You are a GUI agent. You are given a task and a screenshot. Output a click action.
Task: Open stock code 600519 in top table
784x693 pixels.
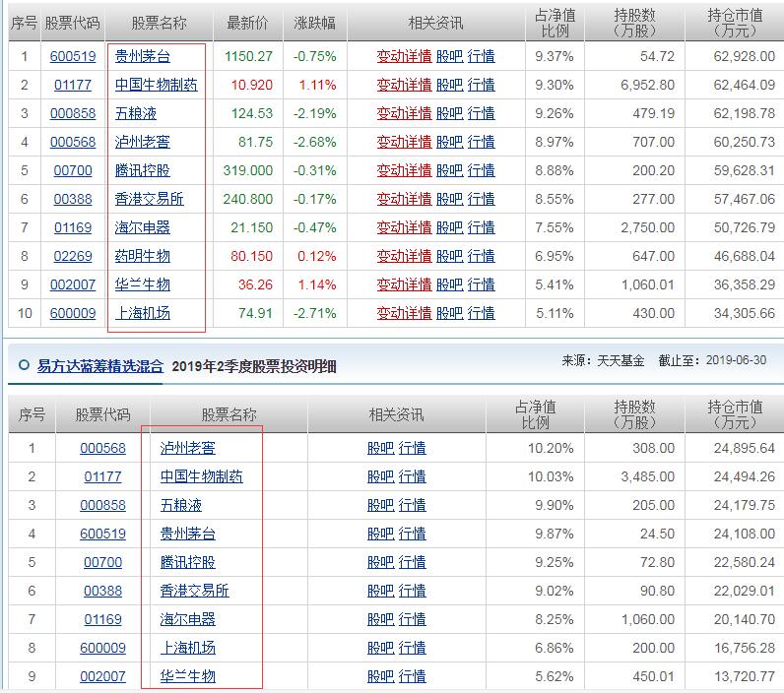point(73,56)
